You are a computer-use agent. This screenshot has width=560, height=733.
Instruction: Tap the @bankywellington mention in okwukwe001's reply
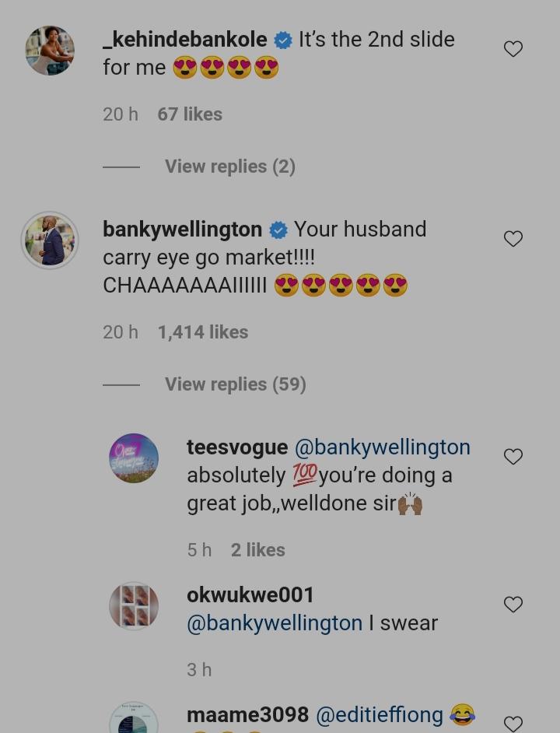[275, 623]
